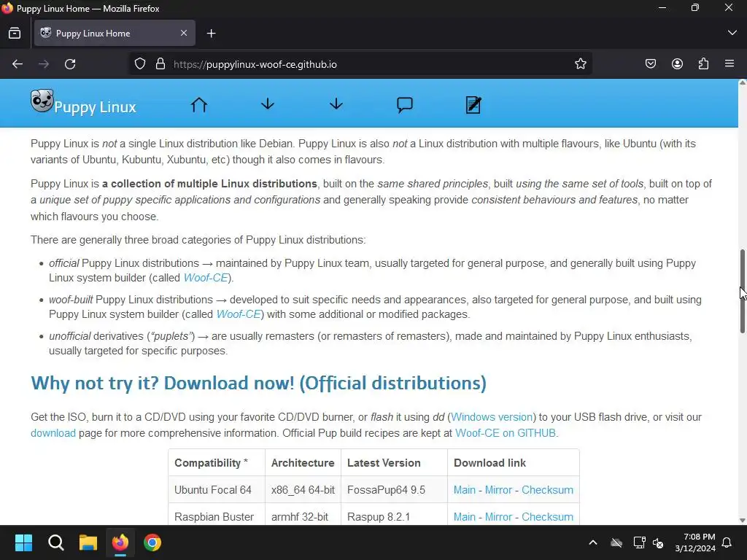Click the second down-arrow navigation icon
747x560 pixels.
click(336, 104)
